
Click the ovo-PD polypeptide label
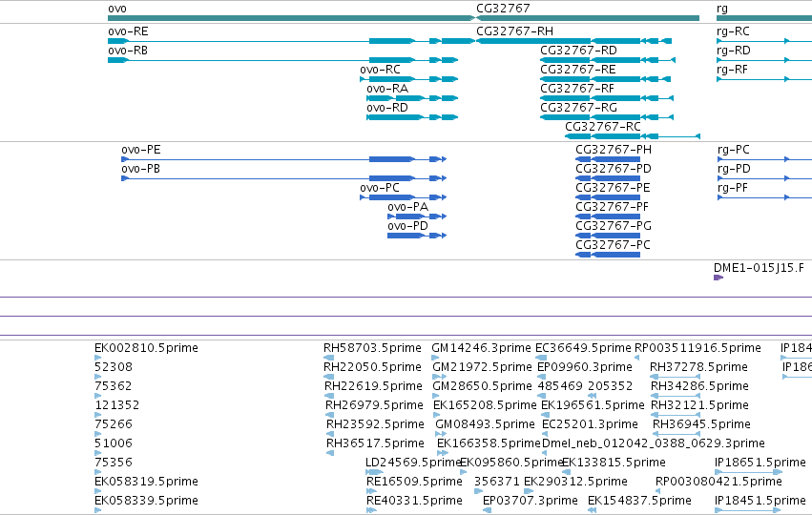pyautogui.click(x=408, y=226)
